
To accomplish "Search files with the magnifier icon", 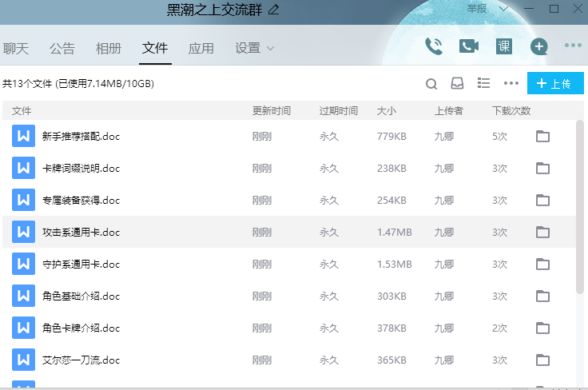I will click(x=431, y=84).
